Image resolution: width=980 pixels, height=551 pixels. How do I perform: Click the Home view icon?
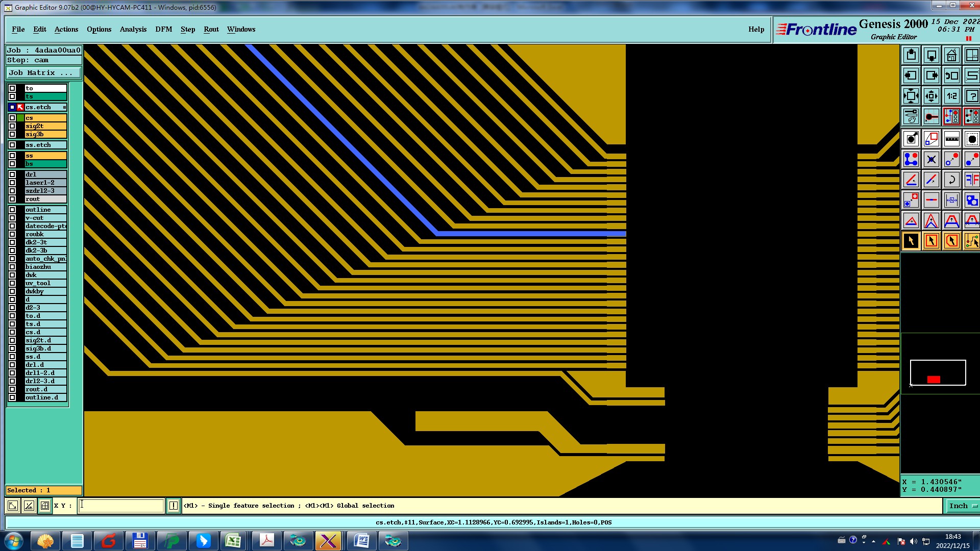tap(951, 55)
